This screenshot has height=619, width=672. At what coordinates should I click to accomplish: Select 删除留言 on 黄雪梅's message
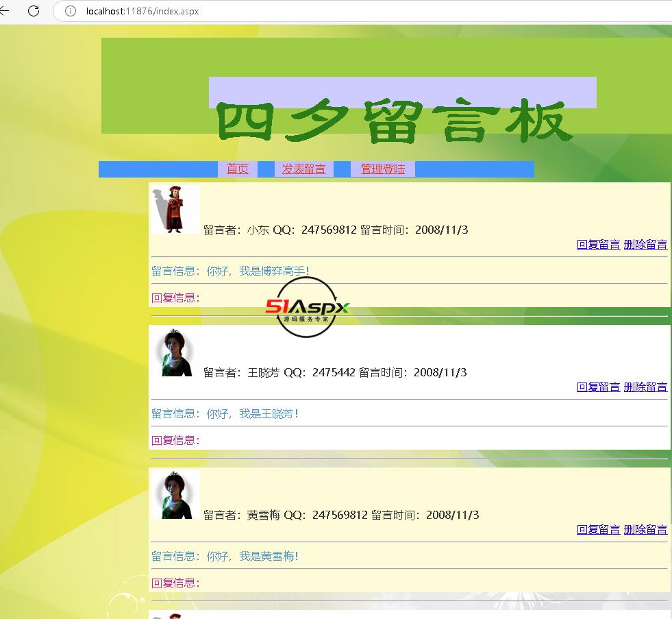point(645,529)
